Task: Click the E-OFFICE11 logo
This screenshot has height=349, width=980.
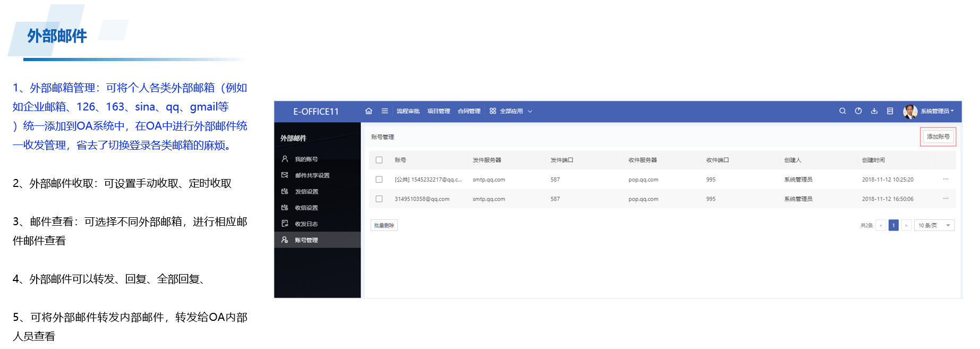Action: (x=316, y=112)
